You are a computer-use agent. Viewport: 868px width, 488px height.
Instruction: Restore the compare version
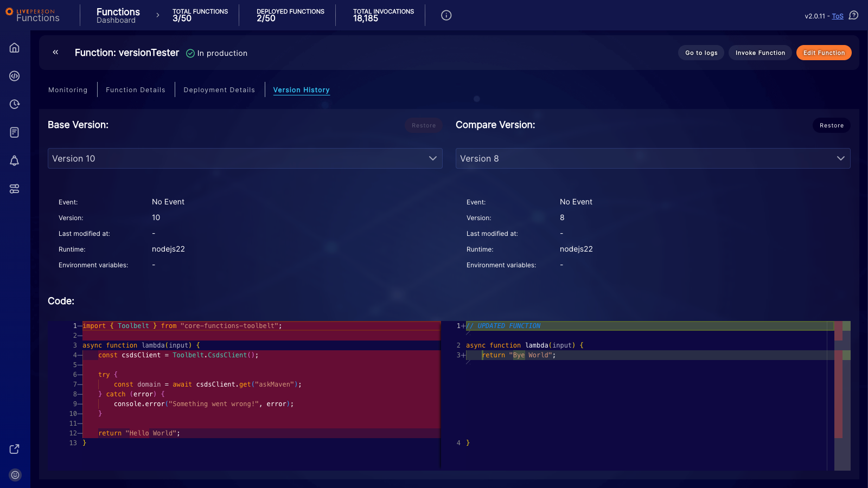pyautogui.click(x=831, y=125)
